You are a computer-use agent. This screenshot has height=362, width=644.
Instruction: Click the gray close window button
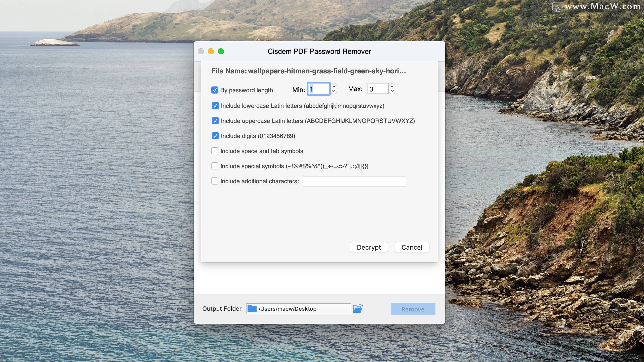(201, 51)
